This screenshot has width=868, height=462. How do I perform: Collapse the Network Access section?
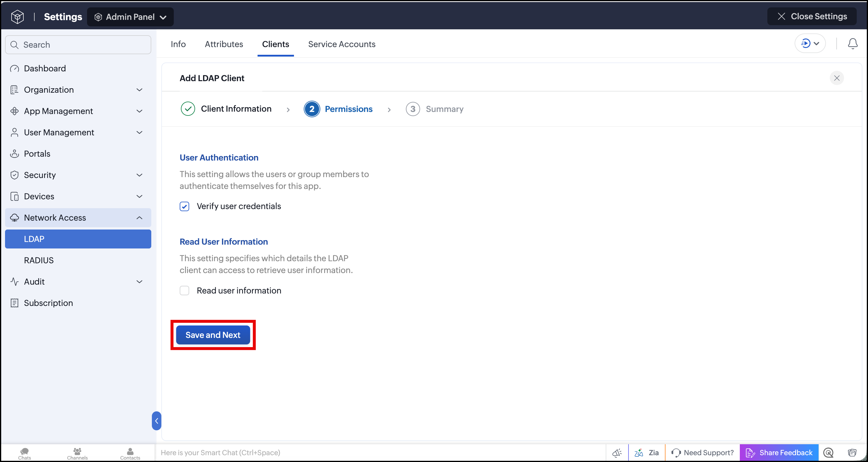139,218
